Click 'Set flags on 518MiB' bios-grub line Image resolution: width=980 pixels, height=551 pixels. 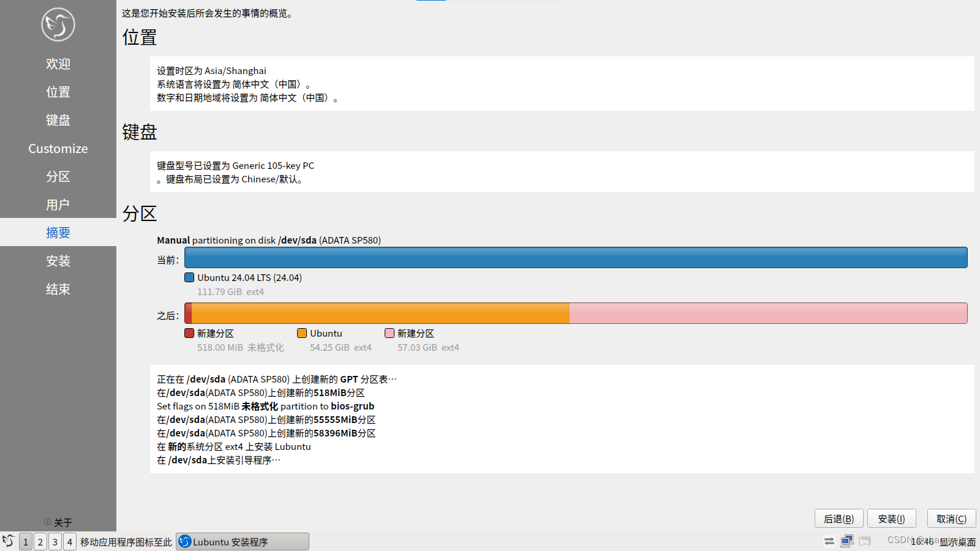point(265,407)
